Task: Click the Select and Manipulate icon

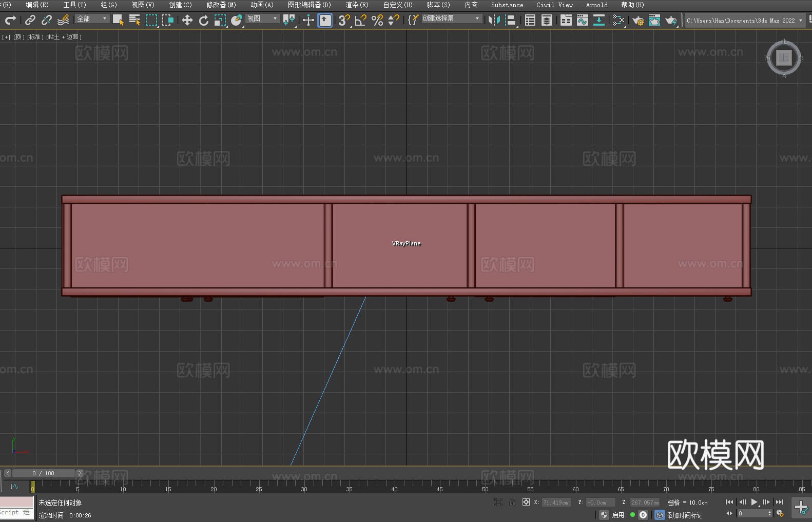Action: tap(308, 20)
